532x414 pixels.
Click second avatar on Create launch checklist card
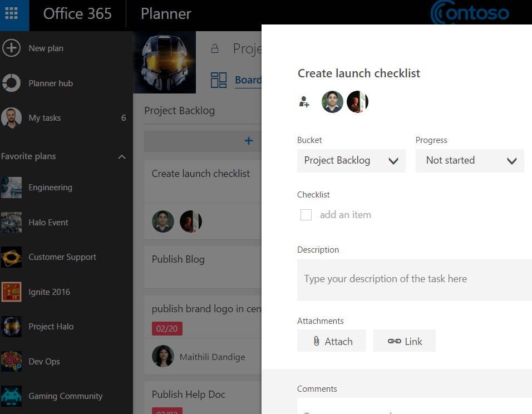191,221
